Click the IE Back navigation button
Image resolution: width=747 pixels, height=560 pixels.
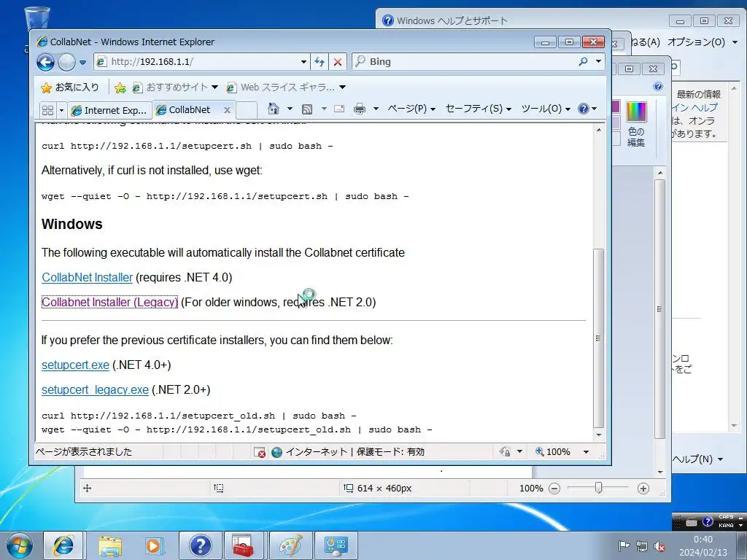pos(45,62)
